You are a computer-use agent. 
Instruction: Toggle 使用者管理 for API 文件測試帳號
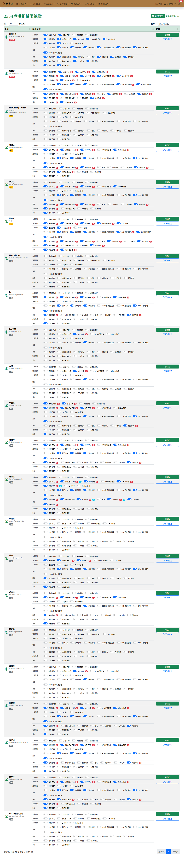[x=59, y=845]
